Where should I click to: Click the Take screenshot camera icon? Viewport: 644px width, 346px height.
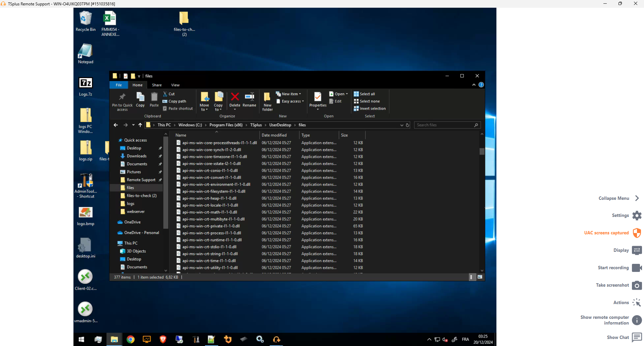[637, 285]
